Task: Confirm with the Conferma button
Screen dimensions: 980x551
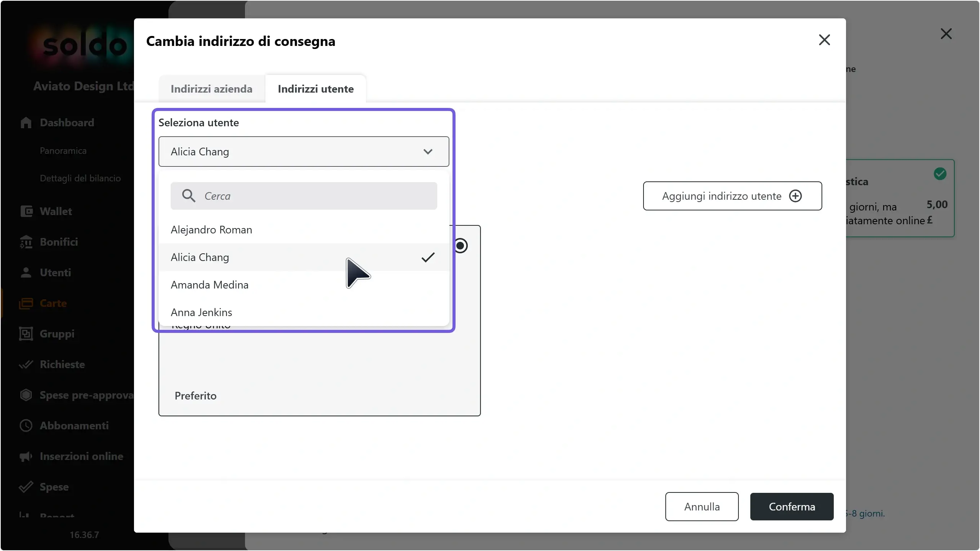Action: [792, 507]
